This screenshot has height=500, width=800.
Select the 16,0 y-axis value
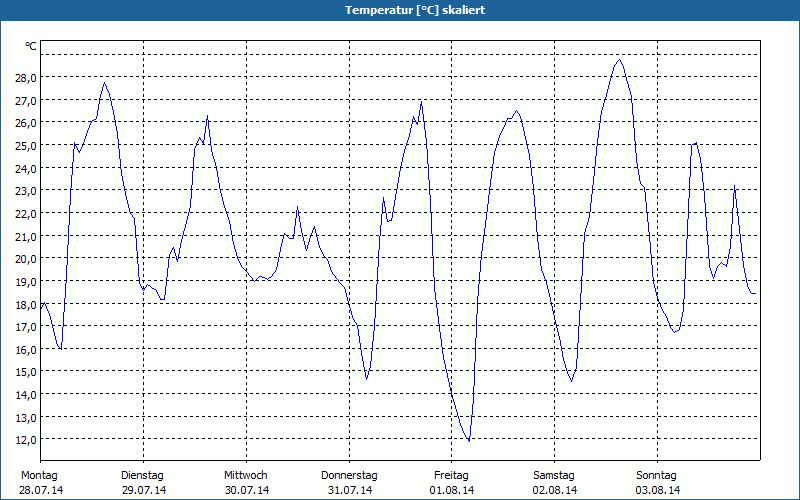pyautogui.click(x=26, y=349)
